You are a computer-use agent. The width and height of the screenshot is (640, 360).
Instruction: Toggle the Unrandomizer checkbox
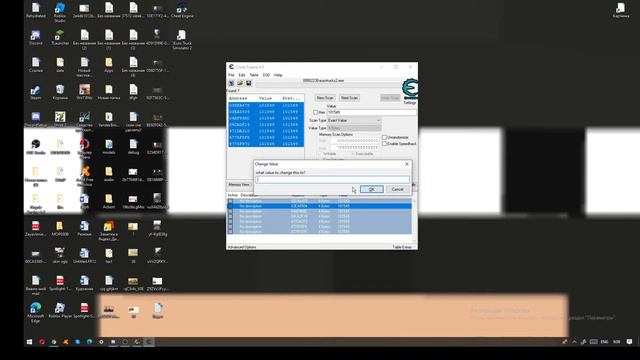384,138
